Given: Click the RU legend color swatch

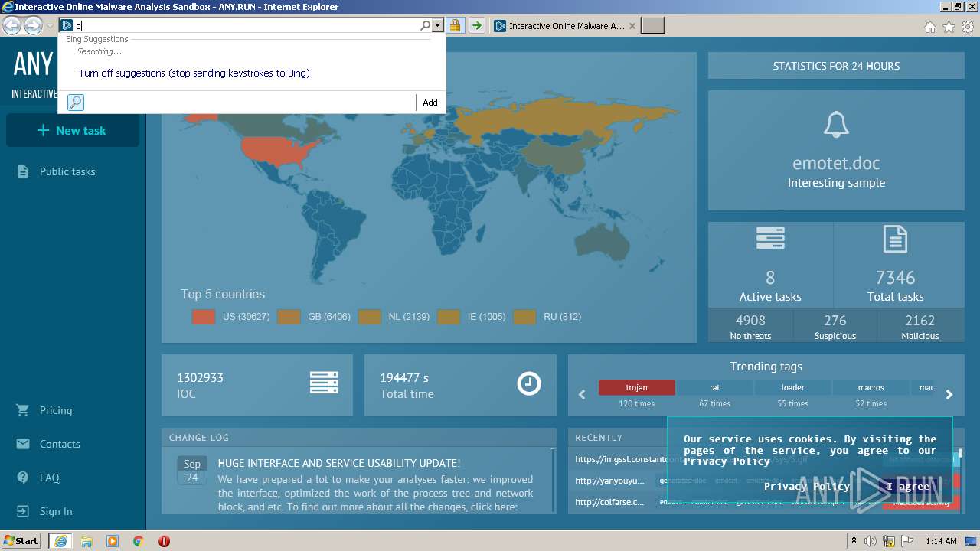Looking at the screenshot, I should click(524, 317).
